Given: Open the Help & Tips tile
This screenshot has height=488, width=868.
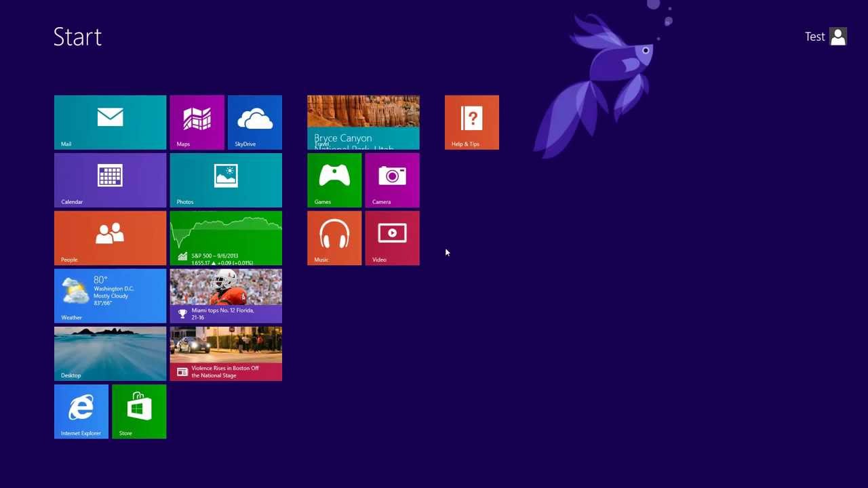Looking at the screenshot, I should click(x=472, y=123).
